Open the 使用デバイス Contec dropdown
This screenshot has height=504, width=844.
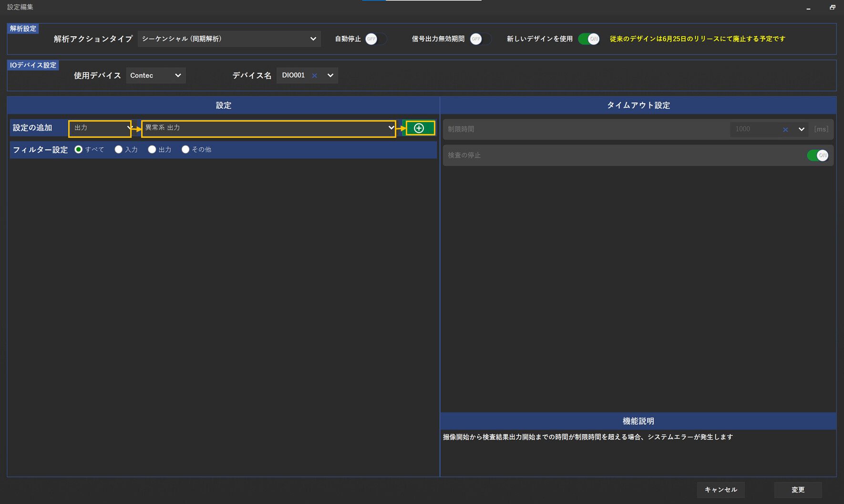click(x=156, y=75)
